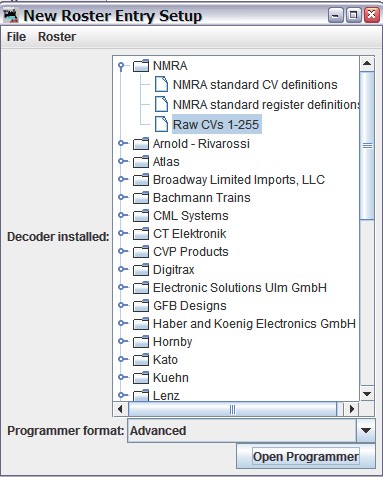Maximize the New Roster Entry Setup window
Viewport: 383px width, 477px height.
(x=353, y=15)
